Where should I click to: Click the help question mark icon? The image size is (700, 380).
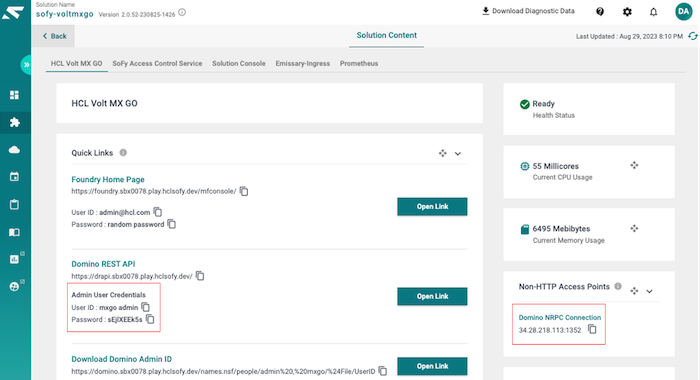600,12
